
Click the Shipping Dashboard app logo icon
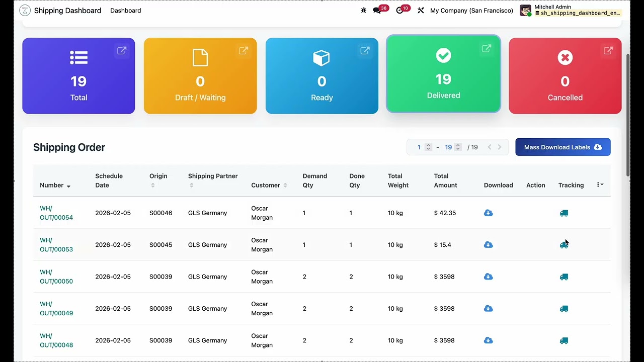(25, 11)
